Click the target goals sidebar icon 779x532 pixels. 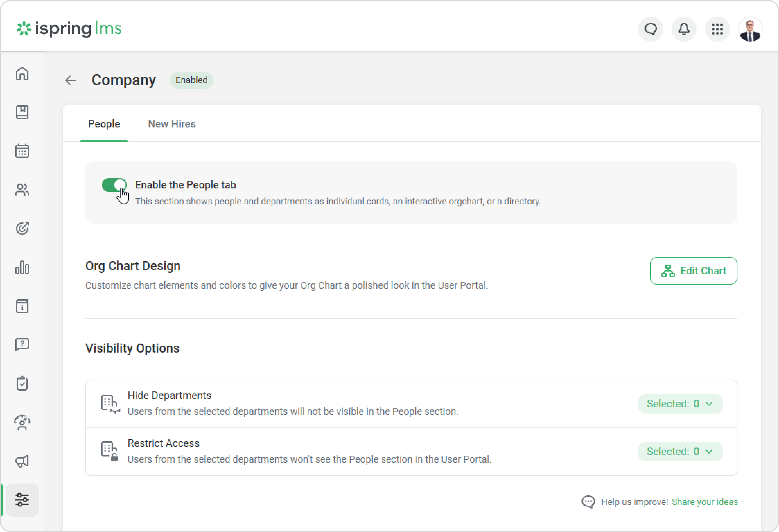22,229
